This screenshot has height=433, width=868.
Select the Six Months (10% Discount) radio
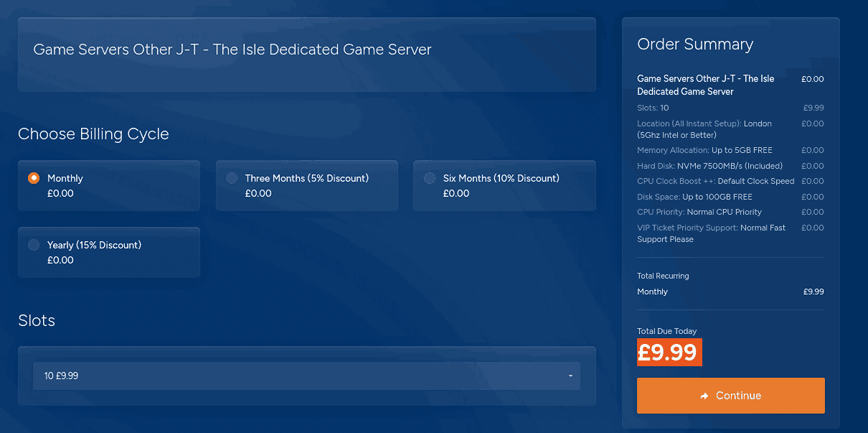430,178
